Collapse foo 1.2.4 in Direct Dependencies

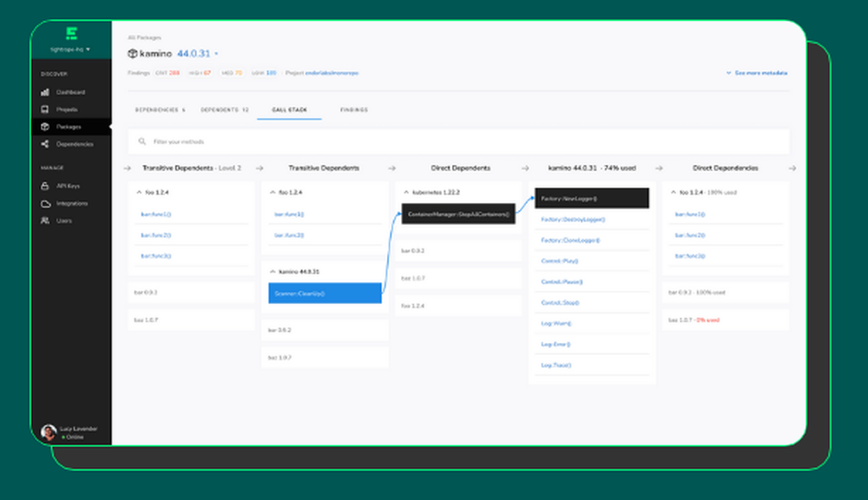pos(674,192)
